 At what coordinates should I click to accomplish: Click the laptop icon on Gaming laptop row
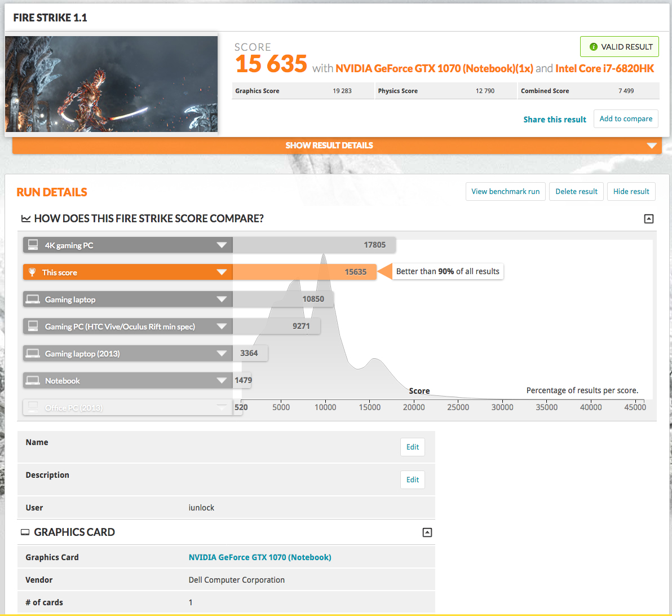(33, 299)
